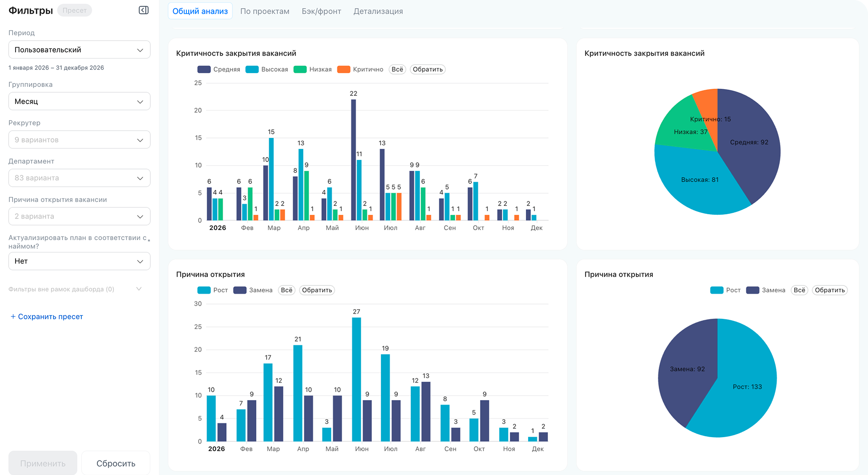Toggle the Средняя series in the criticality legend

219,69
